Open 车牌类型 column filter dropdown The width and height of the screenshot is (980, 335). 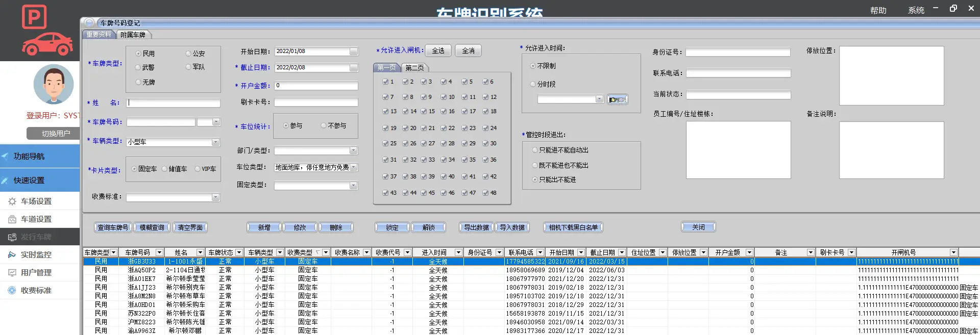coord(114,252)
